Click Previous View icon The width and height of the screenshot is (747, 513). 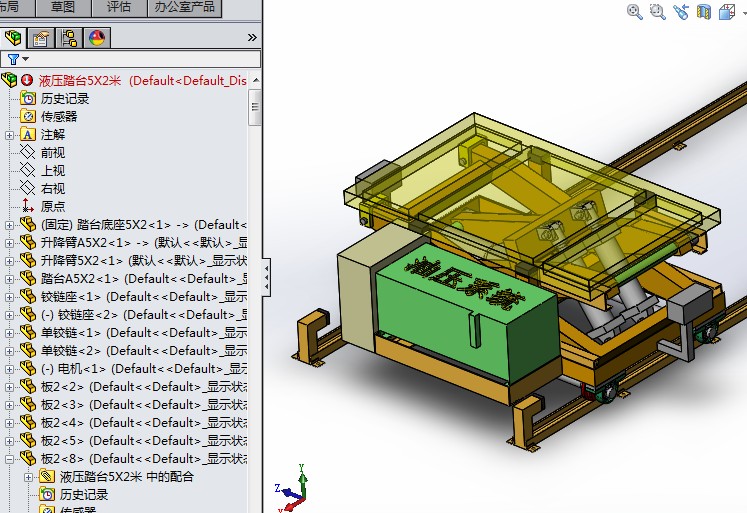[x=680, y=11]
